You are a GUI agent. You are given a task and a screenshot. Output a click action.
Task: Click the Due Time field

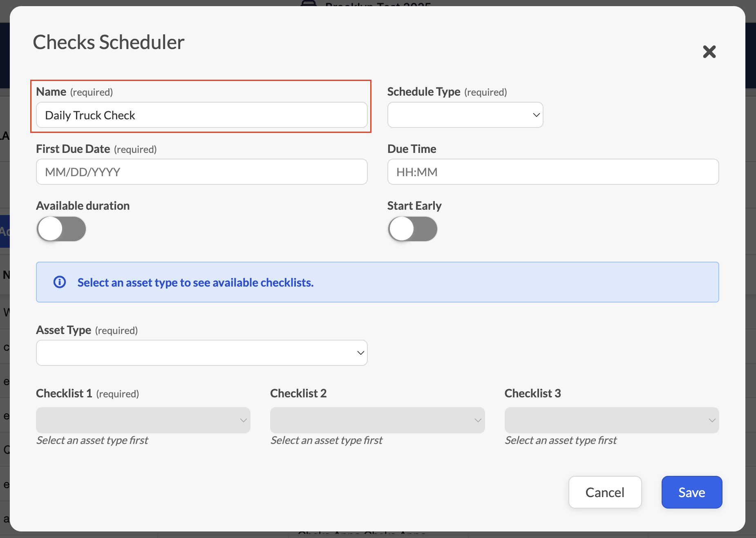tap(553, 172)
